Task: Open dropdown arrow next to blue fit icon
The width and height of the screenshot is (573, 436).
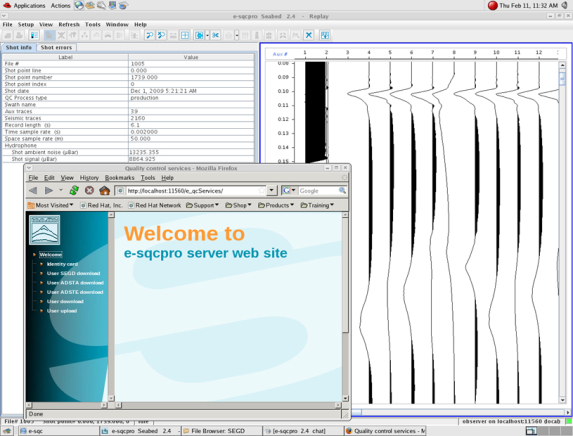Action: click(207, 35)
